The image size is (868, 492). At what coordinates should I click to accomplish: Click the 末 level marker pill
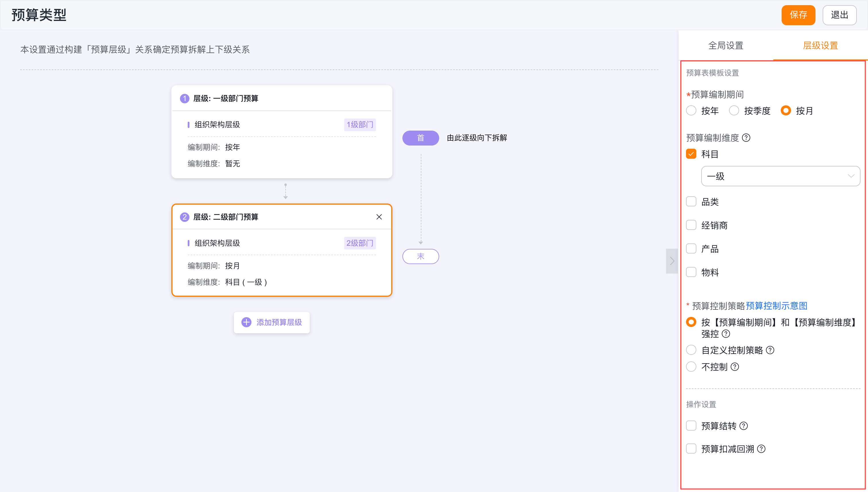tap(421, 256)
